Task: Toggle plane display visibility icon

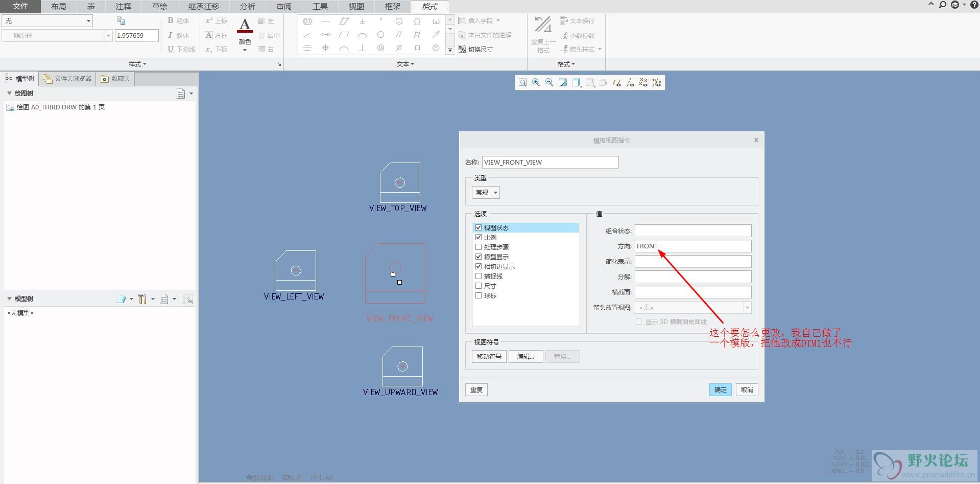Action: pos(617,82)
